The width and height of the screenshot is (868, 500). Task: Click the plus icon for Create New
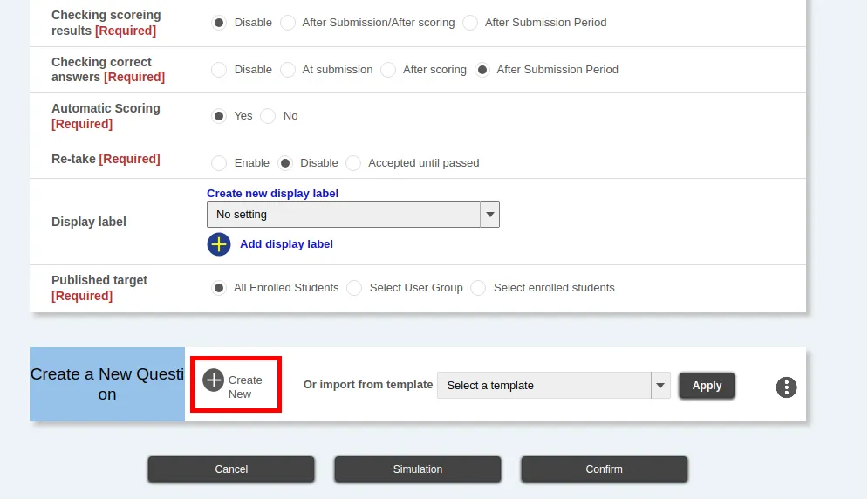coord(214,380)
